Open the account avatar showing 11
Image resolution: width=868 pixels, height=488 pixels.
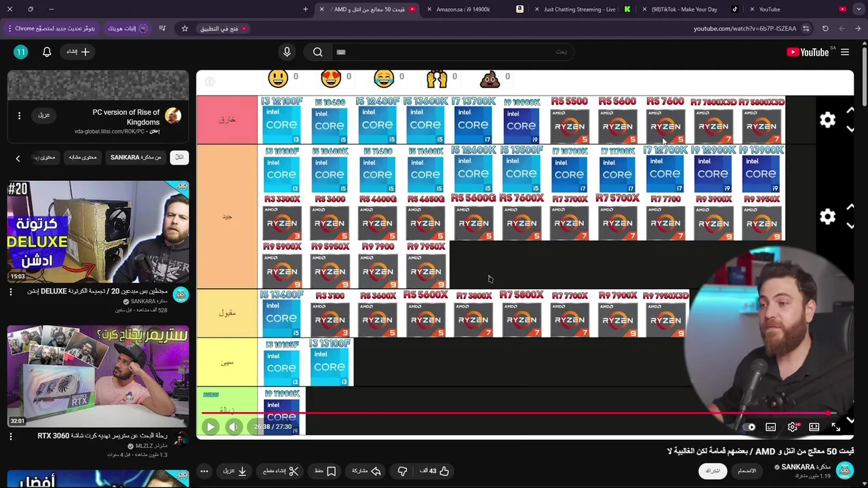pos(21,52)
